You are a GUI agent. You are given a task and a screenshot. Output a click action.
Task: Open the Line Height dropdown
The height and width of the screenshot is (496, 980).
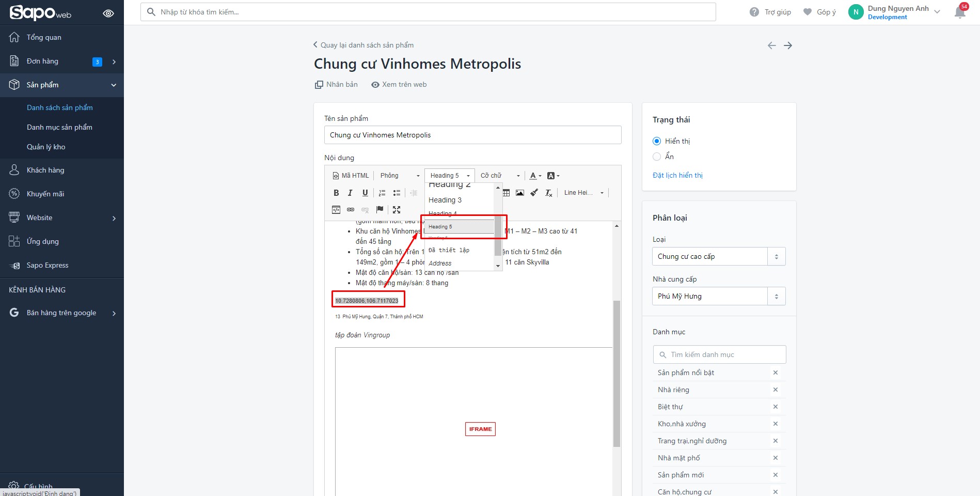click(584, 193)
